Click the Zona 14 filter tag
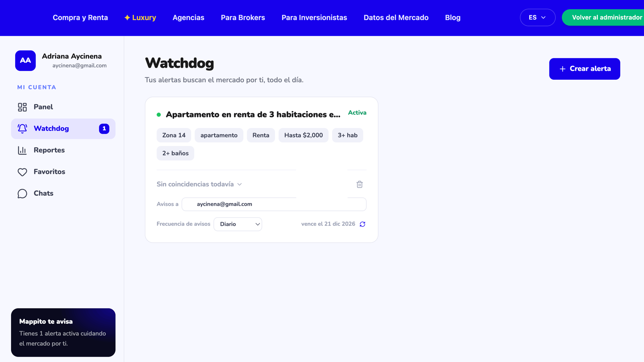This screenshot has height=362, width=644. (174, 135)
